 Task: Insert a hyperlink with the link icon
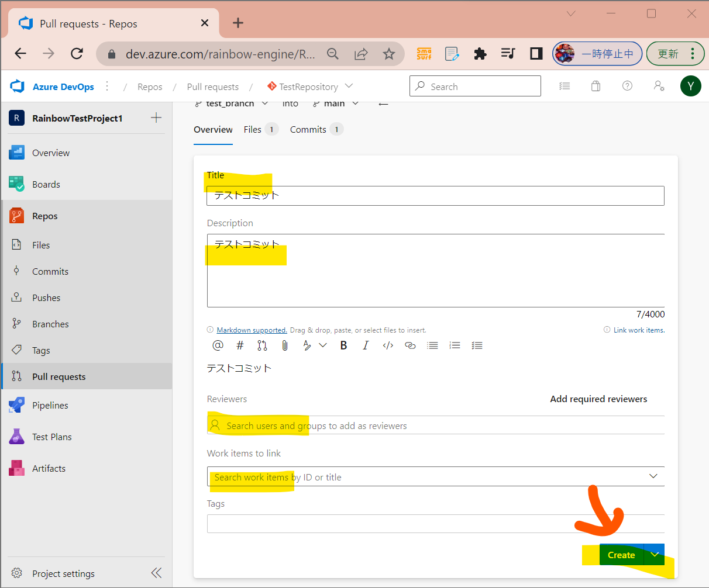(x=410, y=345)
